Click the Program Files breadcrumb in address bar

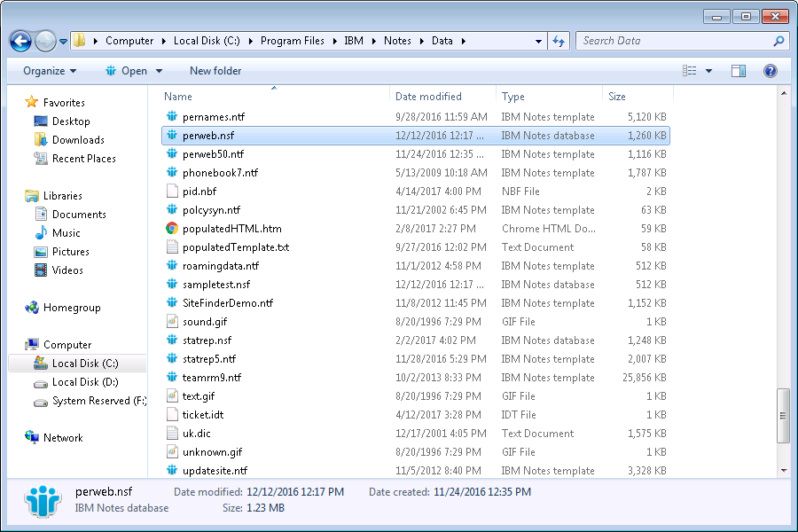click(x=293, y=41)
